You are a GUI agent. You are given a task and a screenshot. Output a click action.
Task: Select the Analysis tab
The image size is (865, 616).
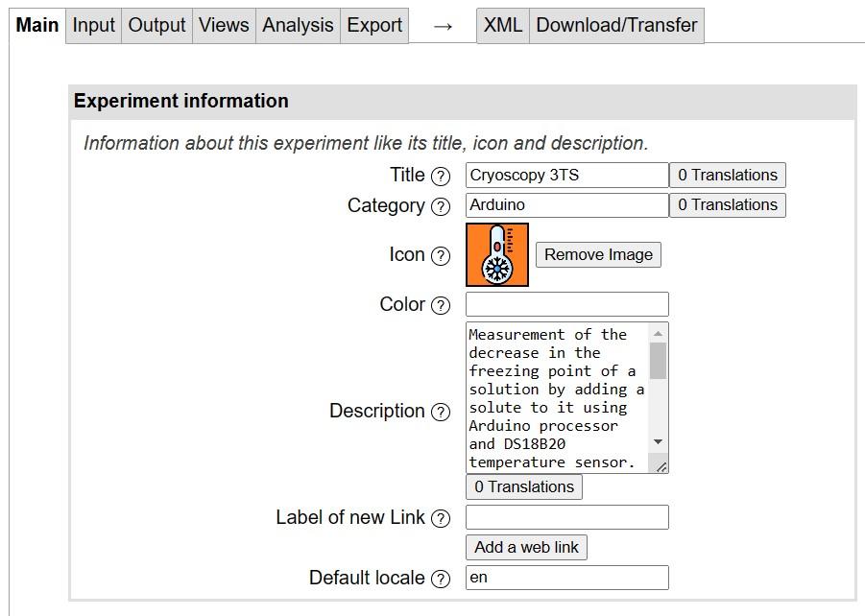298,26
